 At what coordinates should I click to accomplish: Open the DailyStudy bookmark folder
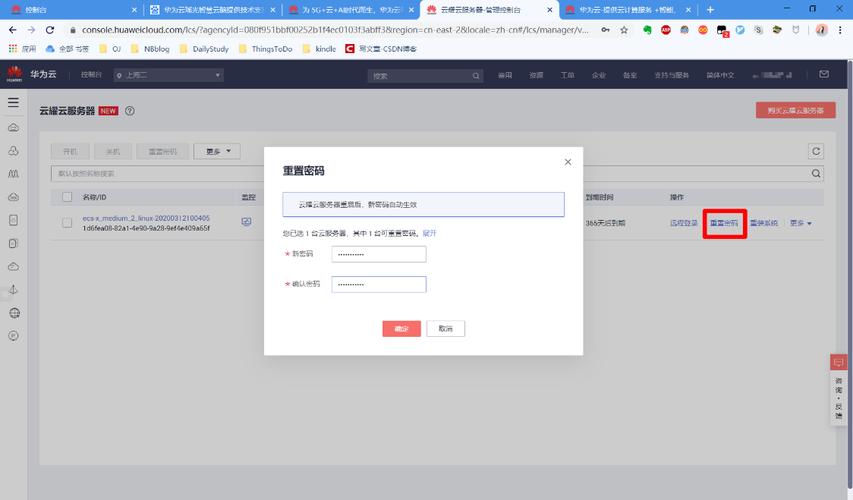pyautogui.click(x=204, y=49)
